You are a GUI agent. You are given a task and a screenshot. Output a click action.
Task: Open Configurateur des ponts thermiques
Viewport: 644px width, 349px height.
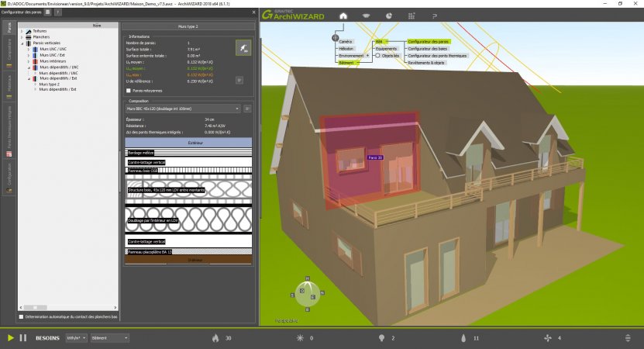(437, 56)
